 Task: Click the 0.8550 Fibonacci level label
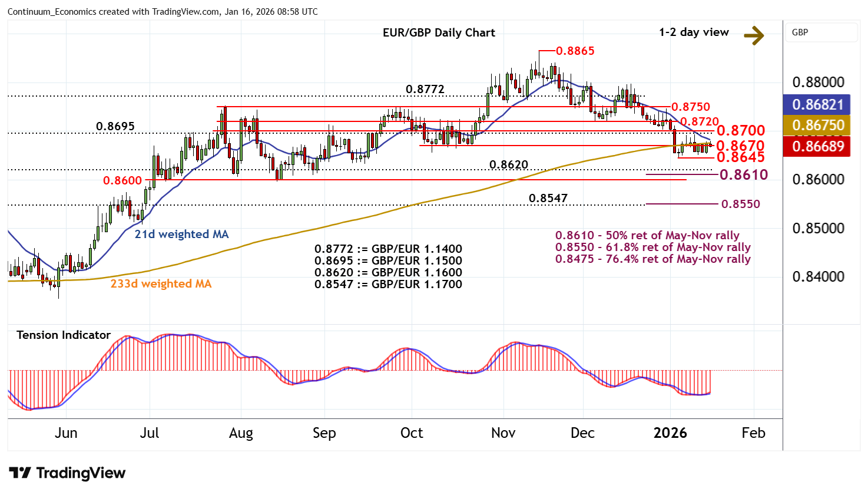(x=741, y=204)
